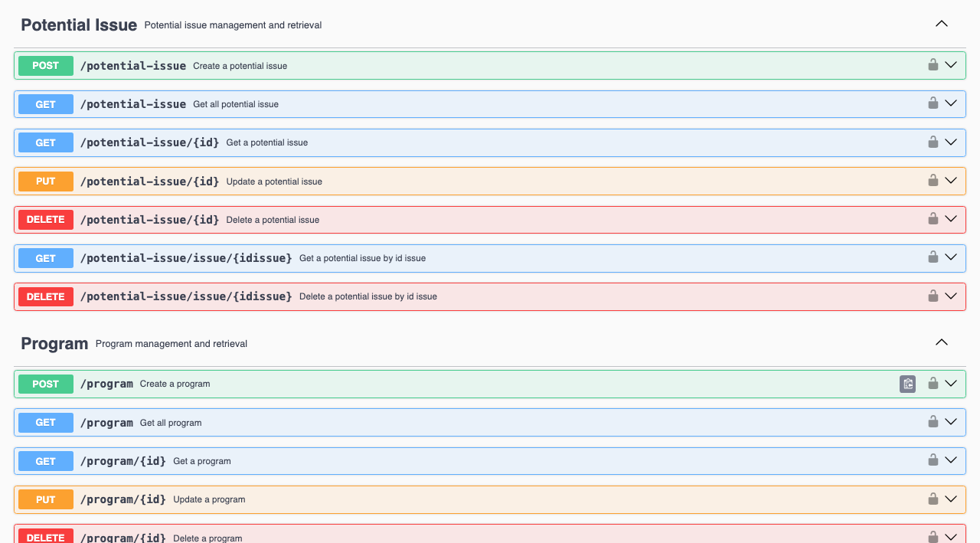
Task: Collapse the Potential Issue section
Action: tap(941, 24)
